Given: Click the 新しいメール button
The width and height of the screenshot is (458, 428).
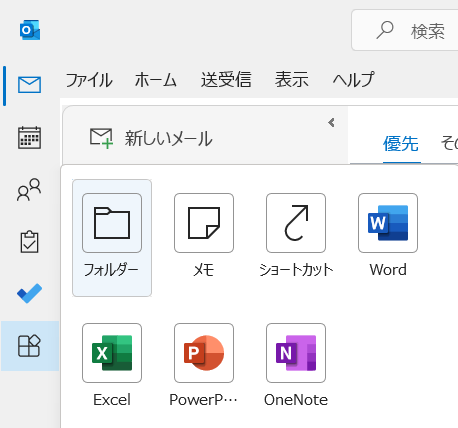Looking at the screenshot, I should click(x=151, y=138).
